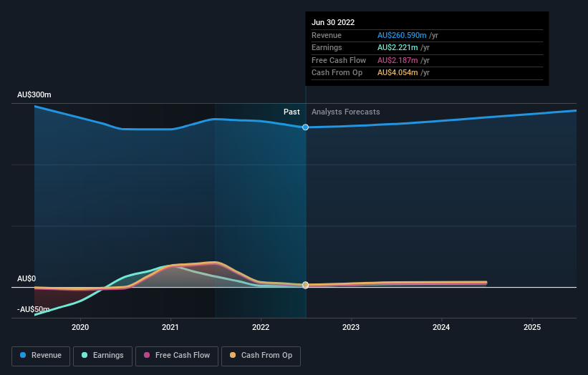This screenshot has width=588, height=375.
Task: Click the 2022 x-axis label
Action: [261, 328]
